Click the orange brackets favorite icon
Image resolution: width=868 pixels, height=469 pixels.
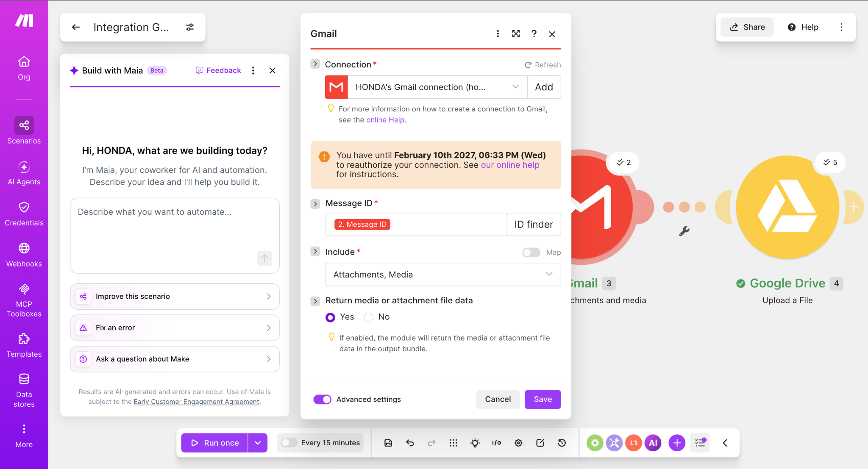[634, 443]
